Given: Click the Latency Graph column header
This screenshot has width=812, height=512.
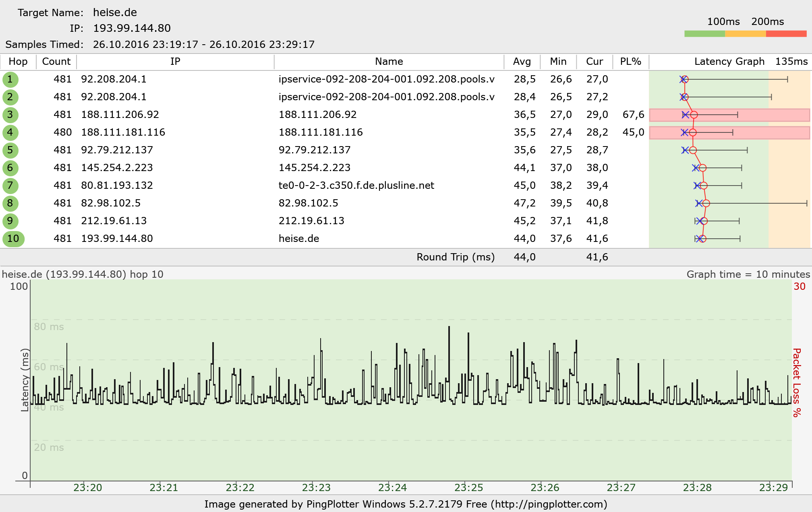Looking at the screenshot, I should [729, 62].
